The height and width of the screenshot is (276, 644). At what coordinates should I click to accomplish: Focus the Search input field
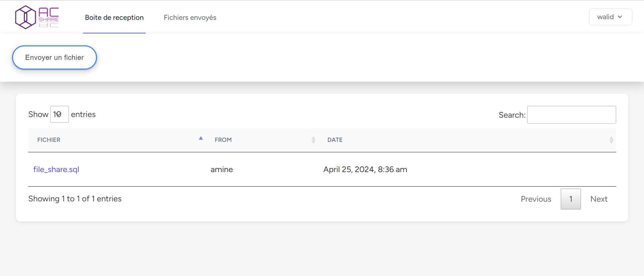click(x=572, y=115)
